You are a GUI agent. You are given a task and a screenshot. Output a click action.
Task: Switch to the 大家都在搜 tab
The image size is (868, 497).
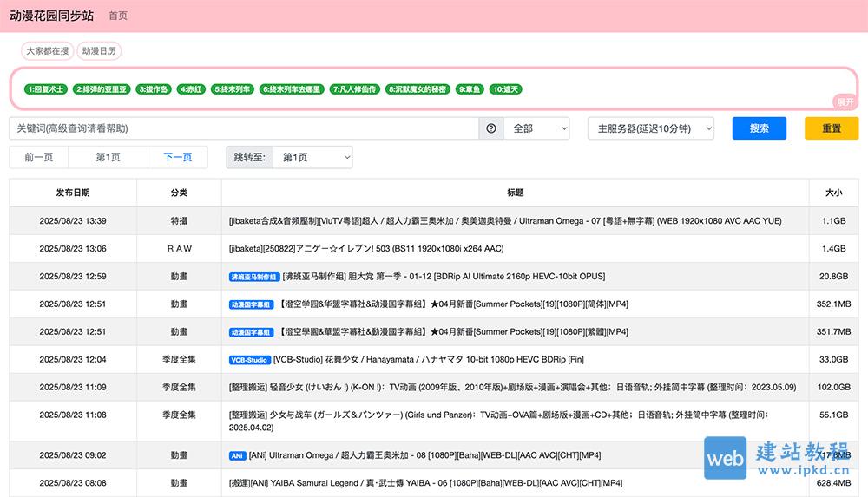[48, 51]
